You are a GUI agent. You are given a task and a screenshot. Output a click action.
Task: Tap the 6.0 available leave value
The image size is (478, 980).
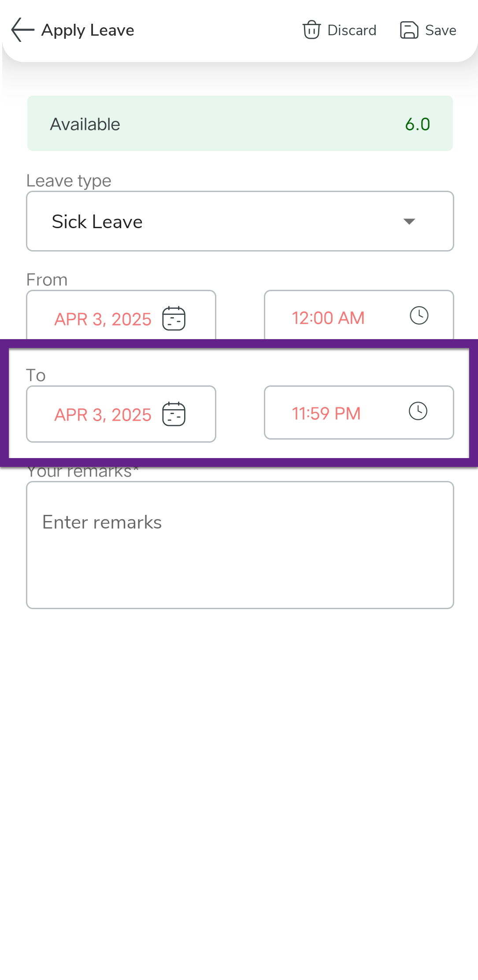tap(417, 124)
